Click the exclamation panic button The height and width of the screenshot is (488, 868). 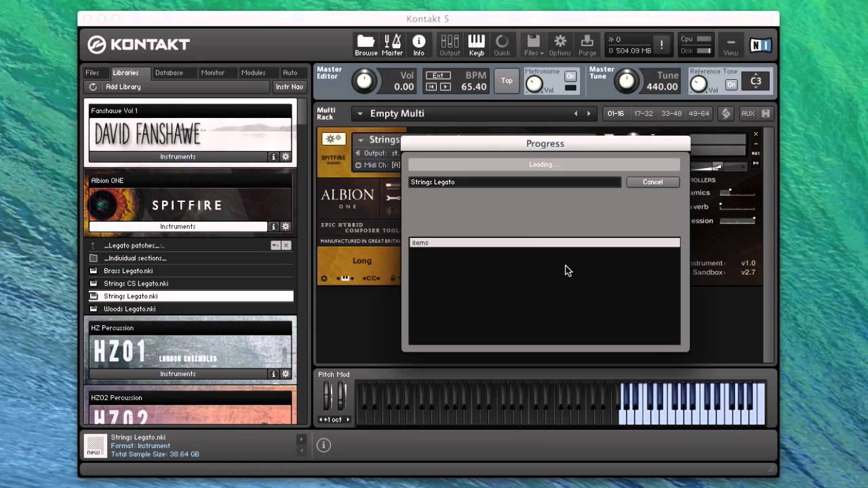[662, 45]
